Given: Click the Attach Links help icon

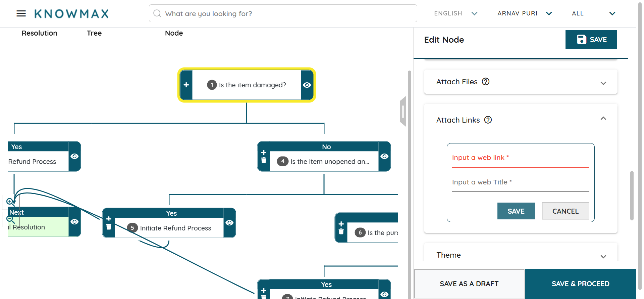Looking at the screenshot, I should click(x=488, y=120).
